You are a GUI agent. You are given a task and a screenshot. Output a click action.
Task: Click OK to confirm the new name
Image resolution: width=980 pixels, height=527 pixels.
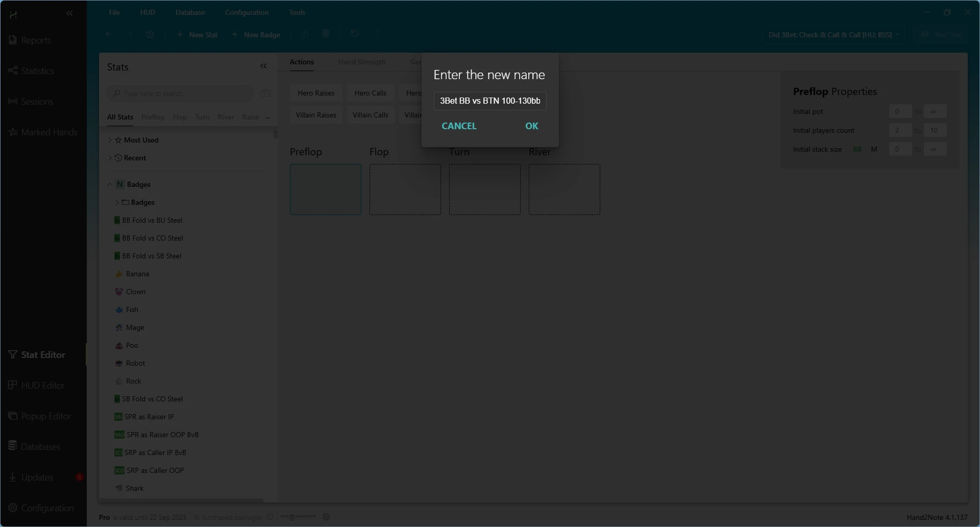click(x=531, y=126)
